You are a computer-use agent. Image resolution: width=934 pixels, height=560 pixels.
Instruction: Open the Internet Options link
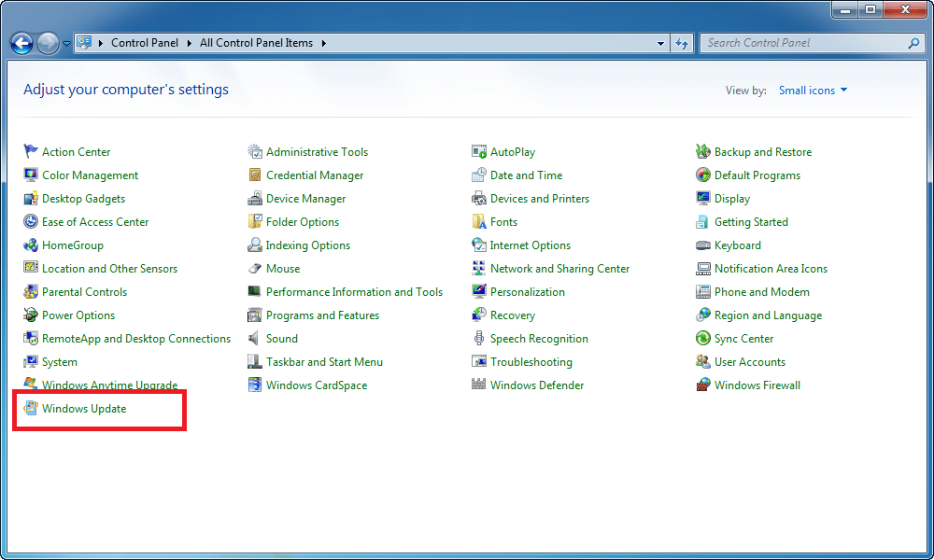[530, 245]
